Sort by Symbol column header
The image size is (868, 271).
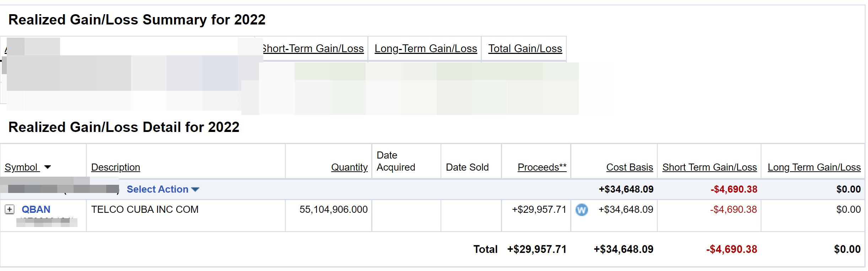pyautogui.click(x=21, y=167)
